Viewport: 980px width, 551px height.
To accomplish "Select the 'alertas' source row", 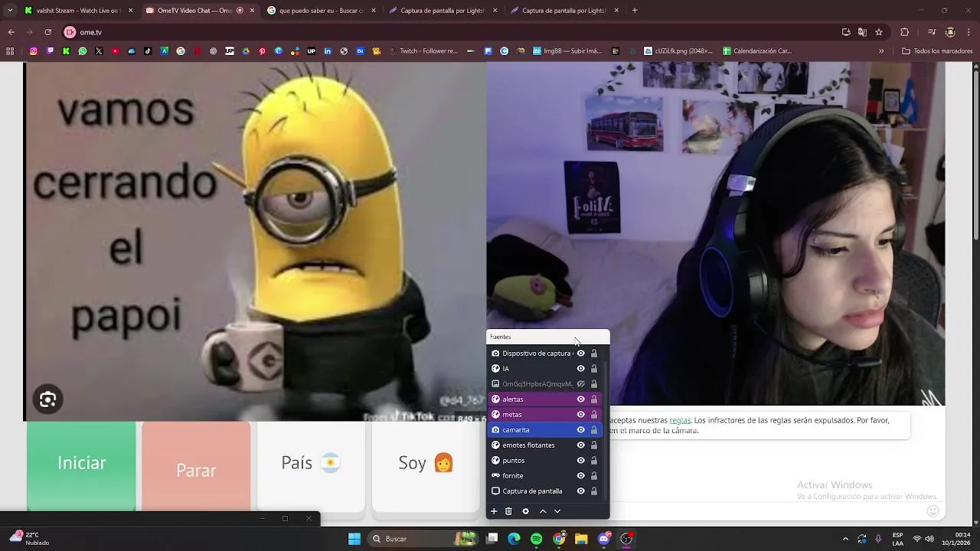I will (x=545, y=399).
